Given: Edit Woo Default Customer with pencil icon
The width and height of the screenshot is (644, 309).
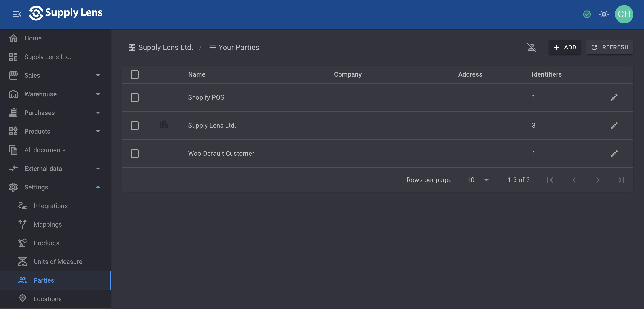Looking at the screenshot, I should [614, 154].
